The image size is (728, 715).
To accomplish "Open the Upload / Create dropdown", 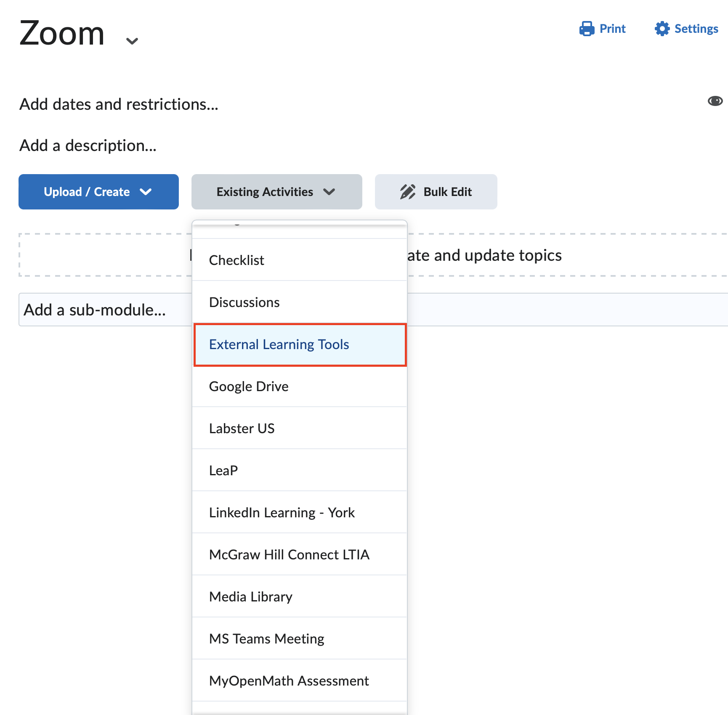I will point(98,192).
